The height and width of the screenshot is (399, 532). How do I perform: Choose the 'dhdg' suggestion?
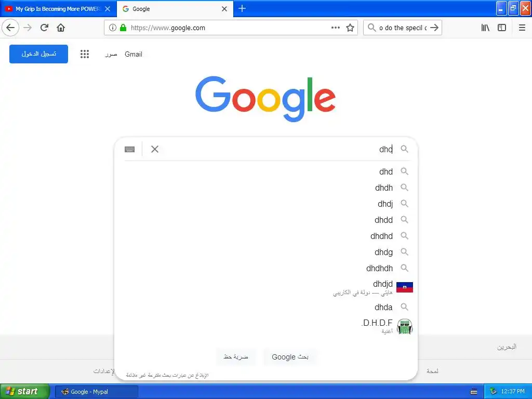pyautogui.click(x=266, y=252)
